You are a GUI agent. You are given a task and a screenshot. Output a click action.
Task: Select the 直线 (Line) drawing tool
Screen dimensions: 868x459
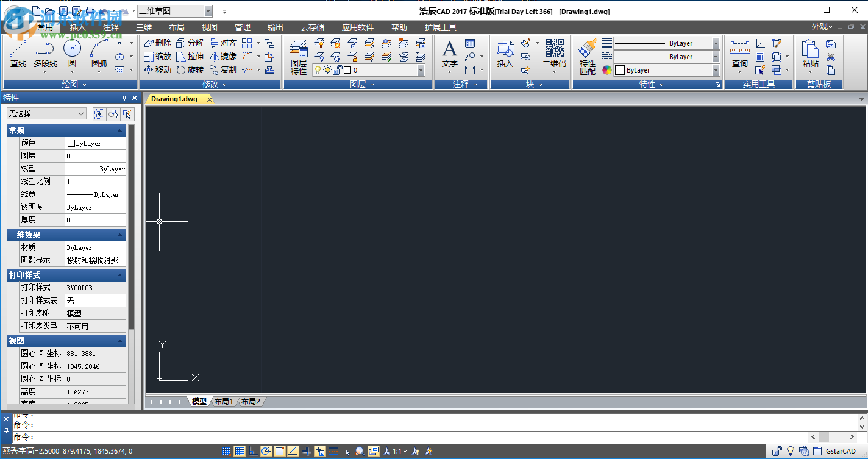(18, 54)
